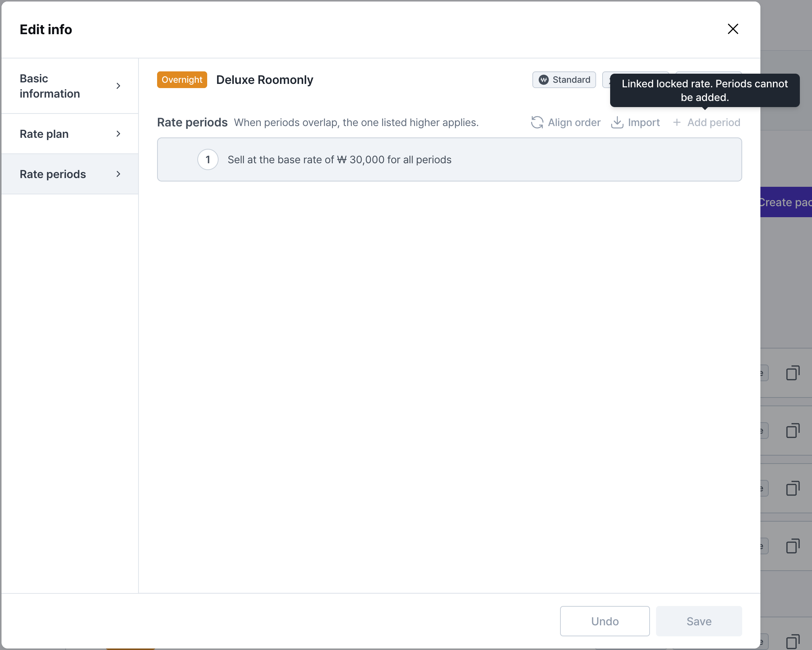Click the number 1 circle badge
This screenshot has height=650, width=812.
[208, 159]
